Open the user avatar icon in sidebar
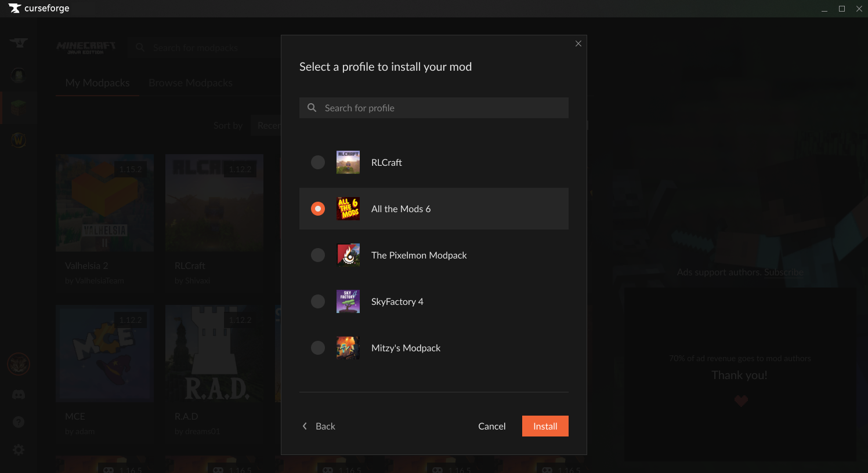868x473 pixels. (x=19, y=364)
